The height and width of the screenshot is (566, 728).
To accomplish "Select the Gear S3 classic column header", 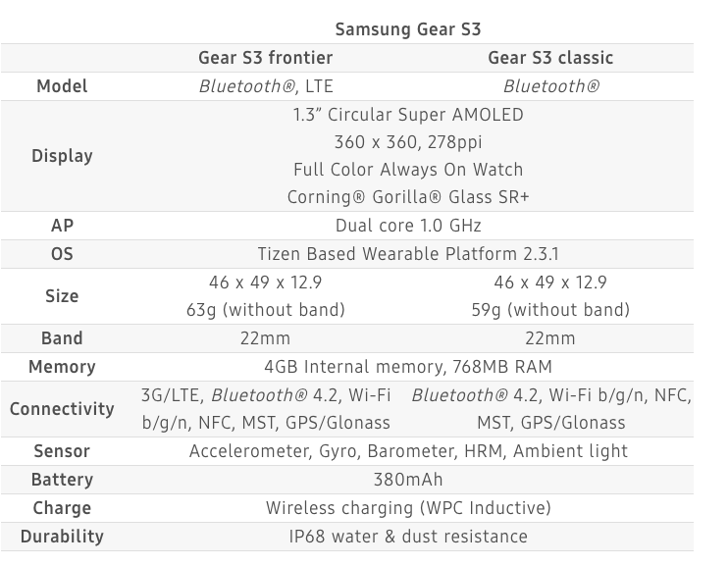I will [549, 58].
